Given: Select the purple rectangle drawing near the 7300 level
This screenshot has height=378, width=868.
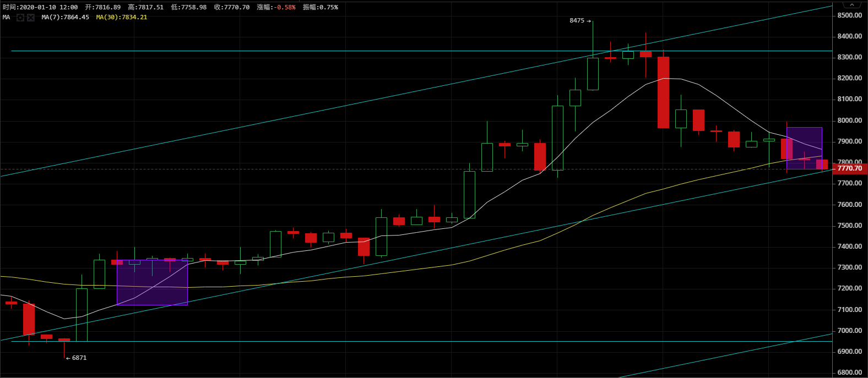Looking at the screenshot, I should (153, 282).
